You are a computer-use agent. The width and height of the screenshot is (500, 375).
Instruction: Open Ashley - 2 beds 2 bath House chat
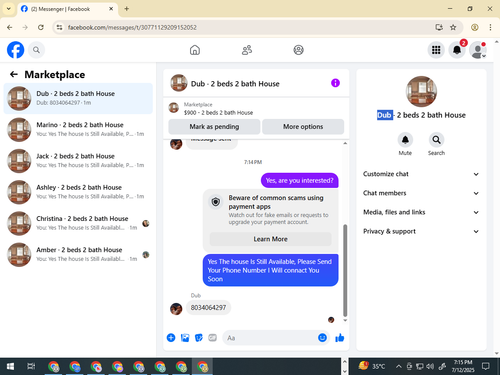[78, 192]
